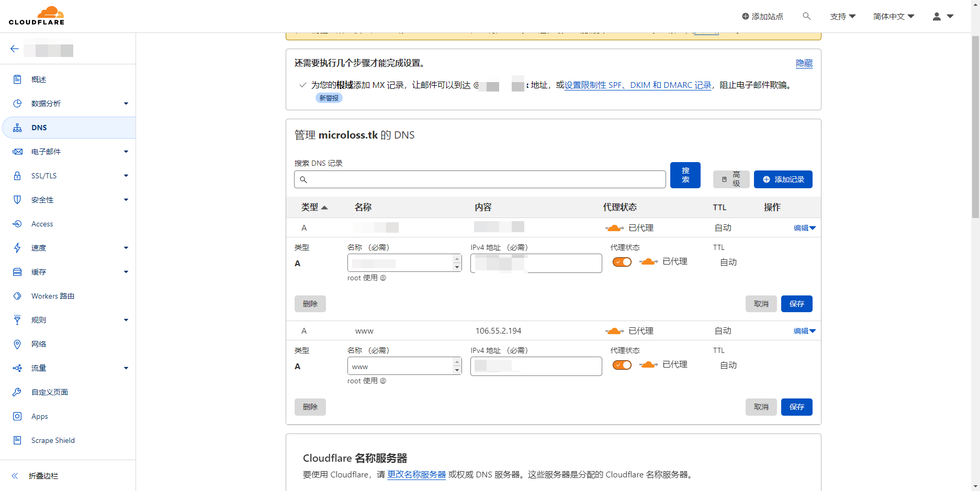
Task: Click the SSL/TLS padlock icon
Action: 17,176
